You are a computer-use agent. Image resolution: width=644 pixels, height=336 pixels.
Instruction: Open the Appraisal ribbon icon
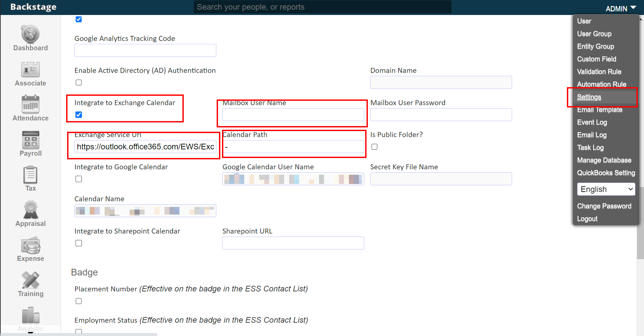[30, 210]
